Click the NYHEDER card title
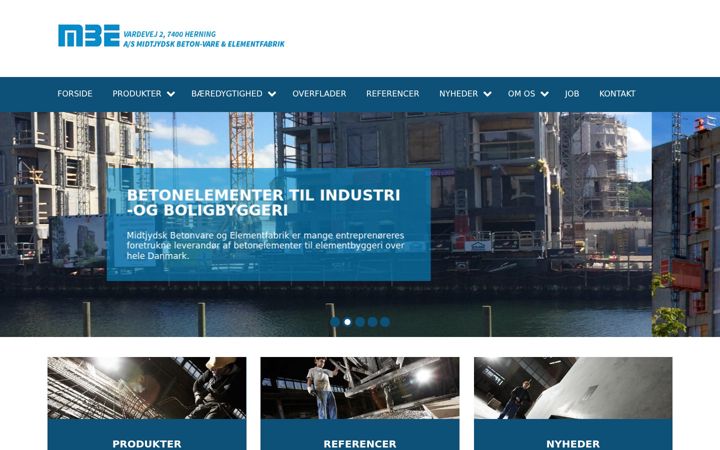Screen dimensions: 720x450 coord(573,444)
